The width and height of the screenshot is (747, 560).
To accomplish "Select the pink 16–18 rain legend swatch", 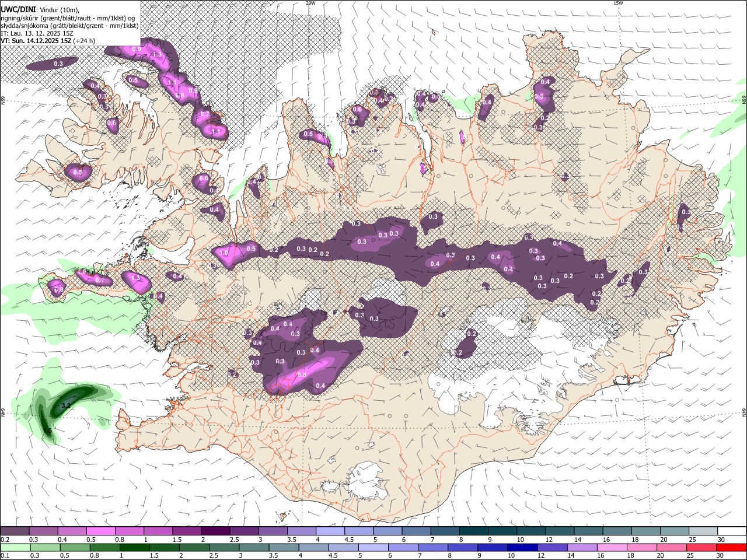I will pos(612,548).
